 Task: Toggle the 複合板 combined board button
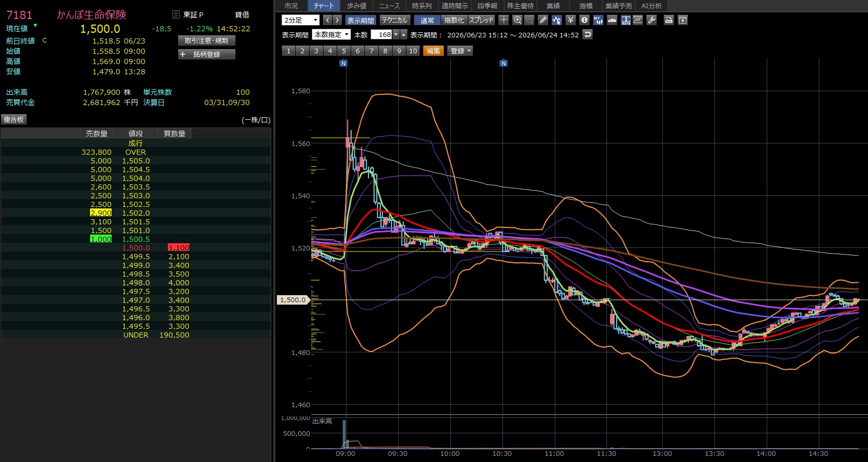pyautogui.click(x=14, y=119)
